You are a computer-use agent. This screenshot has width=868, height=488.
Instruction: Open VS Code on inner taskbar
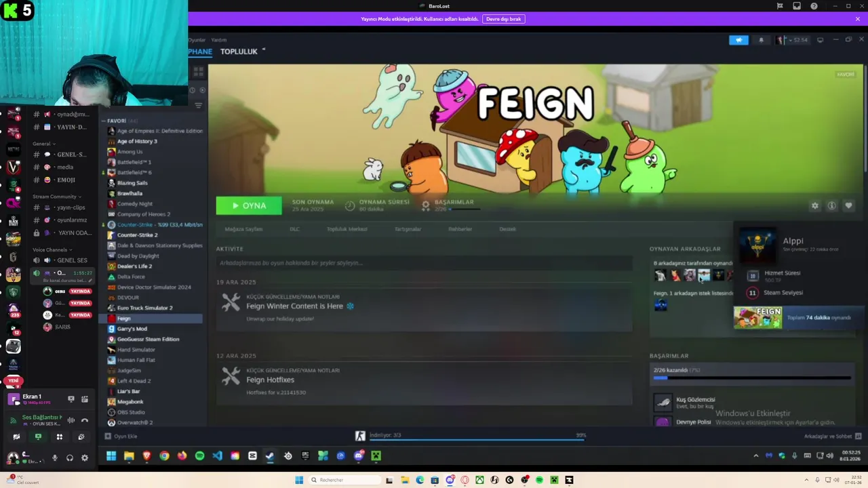pyautogui.click(x=217, y=456)
